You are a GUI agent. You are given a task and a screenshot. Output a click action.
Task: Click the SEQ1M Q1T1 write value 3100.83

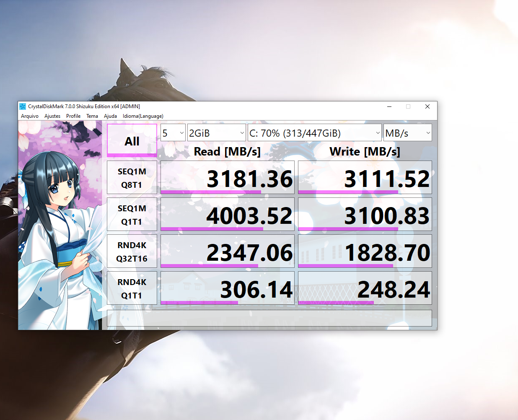365,214
